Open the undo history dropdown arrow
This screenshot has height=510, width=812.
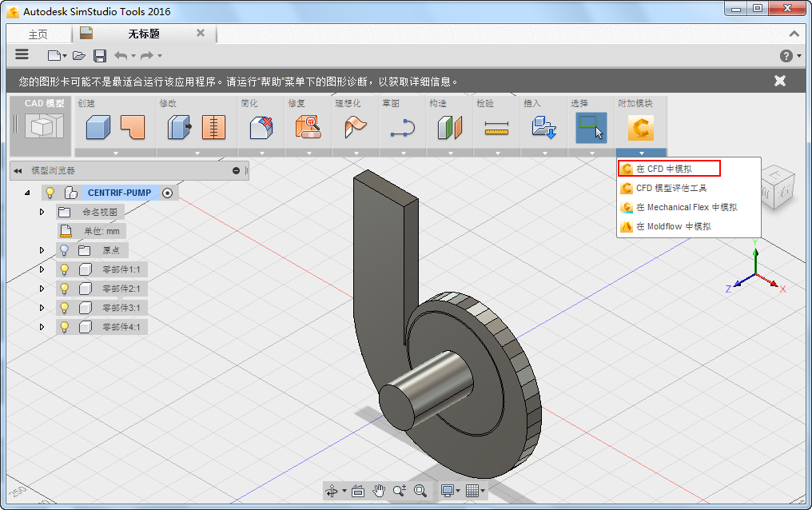(133, 55)
